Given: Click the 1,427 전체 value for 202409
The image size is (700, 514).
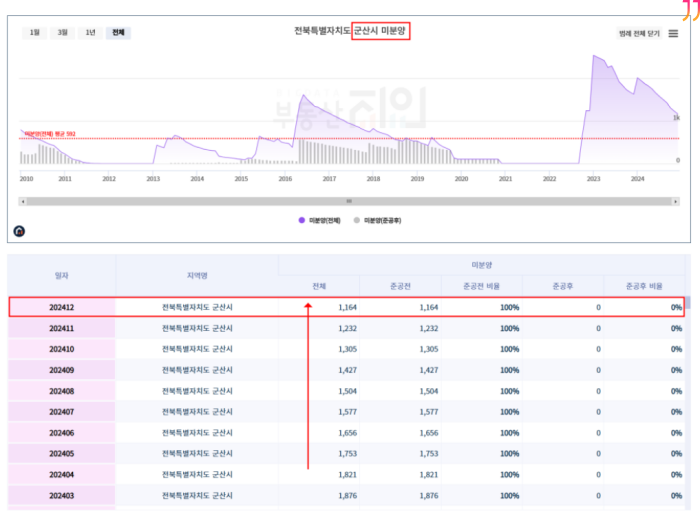Looking at the screenshot, I should [x=347, y=370].
